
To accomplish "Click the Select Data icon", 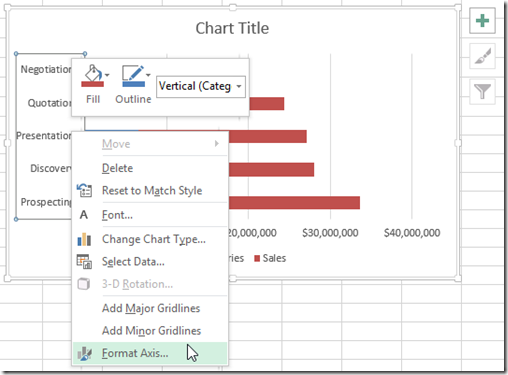I will [x=84, y=262].
